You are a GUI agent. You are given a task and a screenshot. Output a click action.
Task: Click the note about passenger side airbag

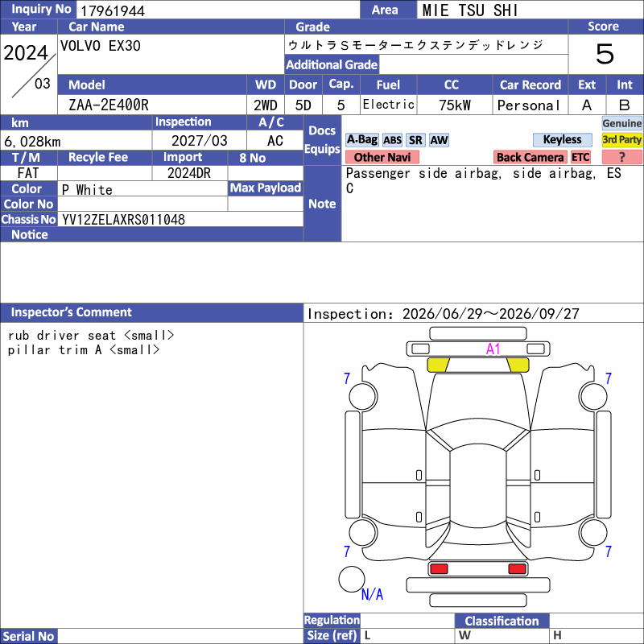(484, 180)
